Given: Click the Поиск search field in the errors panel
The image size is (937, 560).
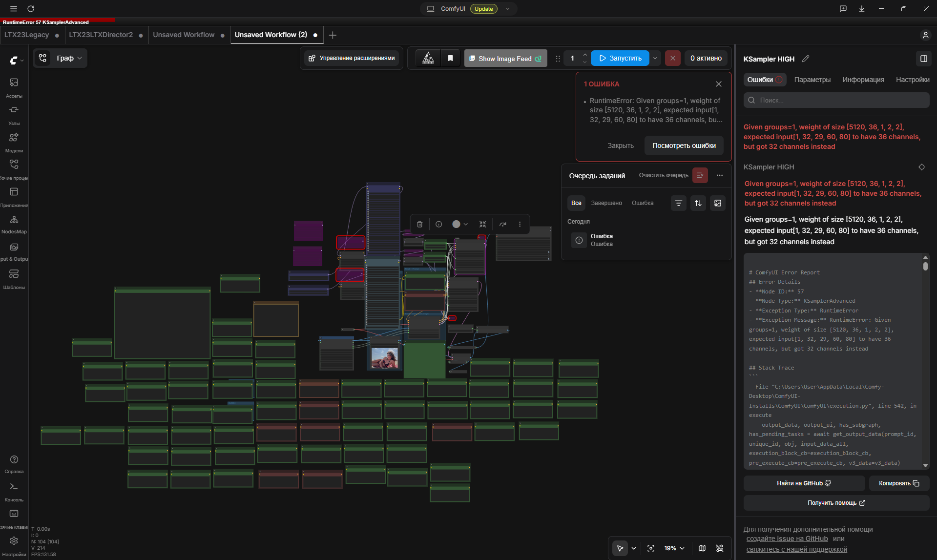Looking at the screenshot, I should point(836,100).
